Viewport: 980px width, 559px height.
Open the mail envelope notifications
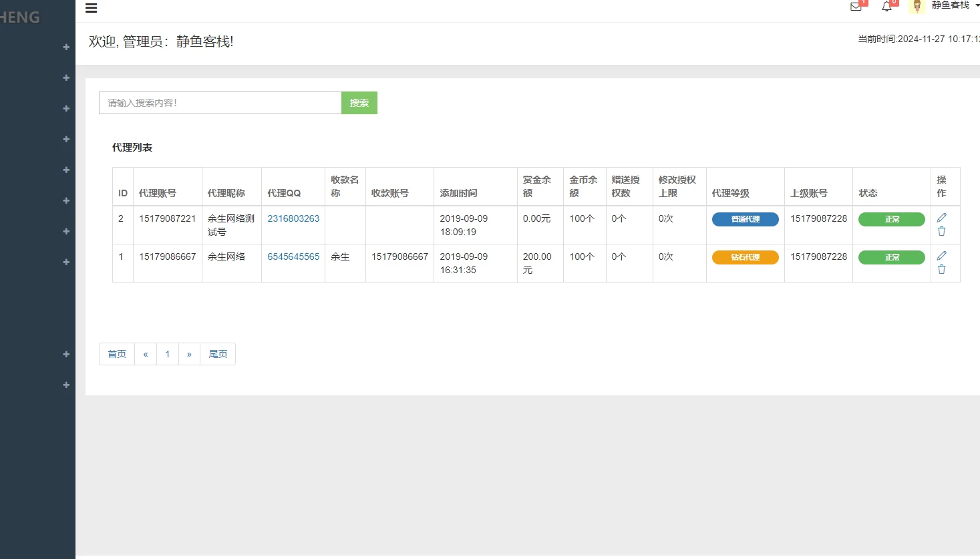(x=856, y=7)
